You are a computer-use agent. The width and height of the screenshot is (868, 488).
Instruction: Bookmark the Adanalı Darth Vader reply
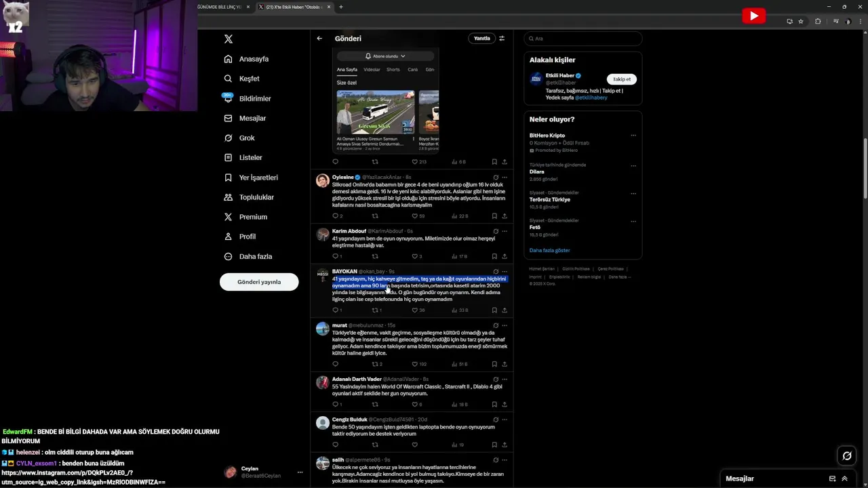pyautogui.click(x=494, y=405)
